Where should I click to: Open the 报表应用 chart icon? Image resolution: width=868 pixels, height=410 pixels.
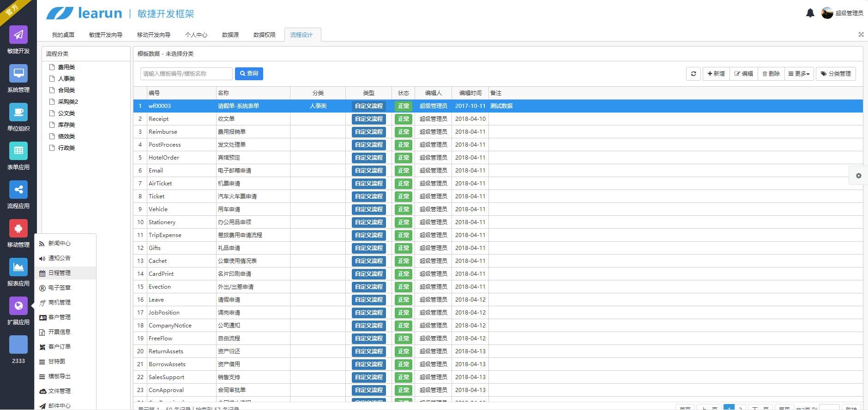tap(18, 267)
